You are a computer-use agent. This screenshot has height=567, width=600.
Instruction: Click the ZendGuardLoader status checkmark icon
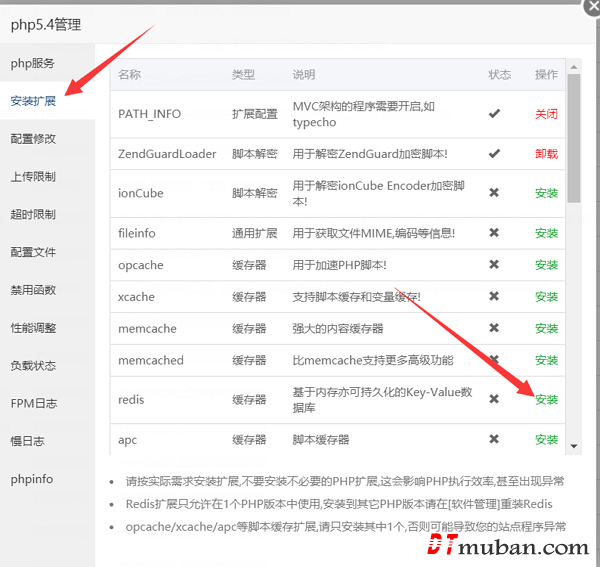[x=494, y=154]
